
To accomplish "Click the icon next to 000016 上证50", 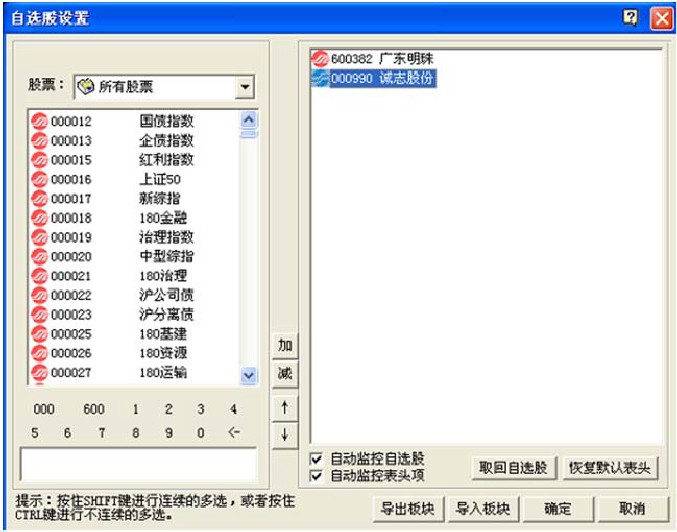I will (40, 179).
